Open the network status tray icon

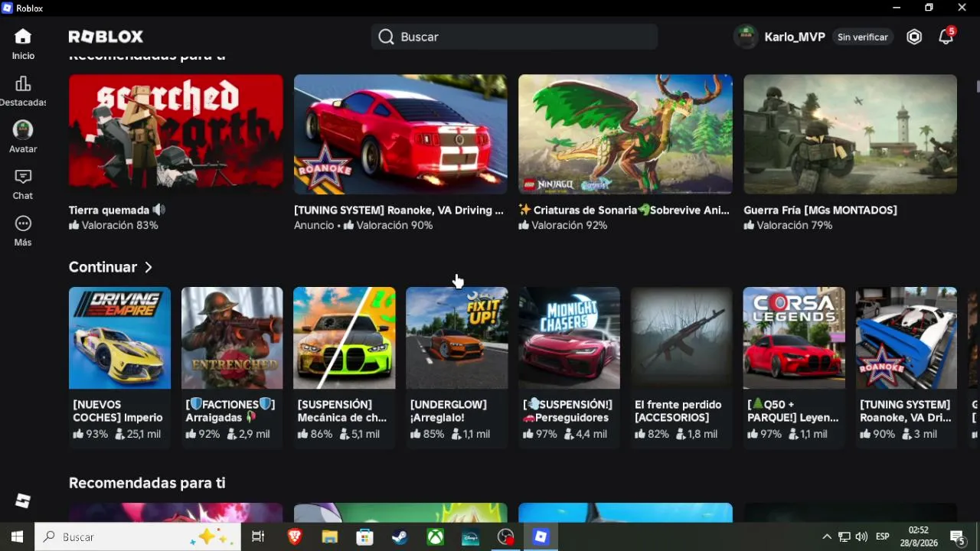pyautogui.click(x=844, y=537)
